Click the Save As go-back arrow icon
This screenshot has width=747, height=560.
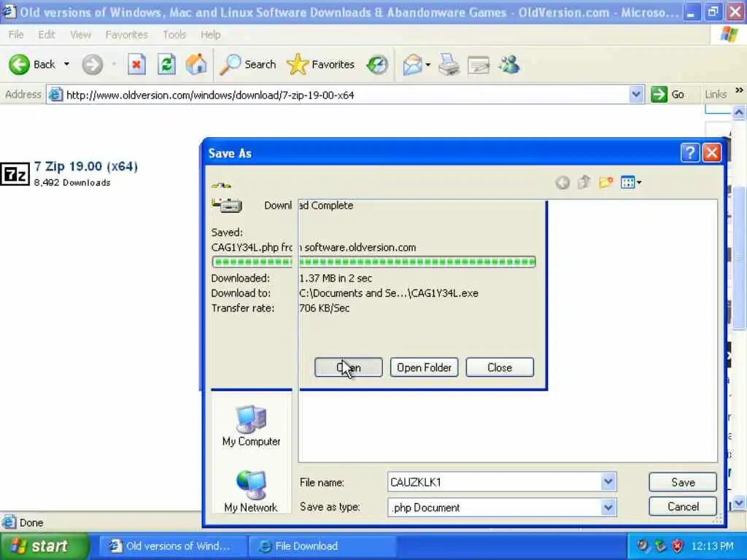pyautogui.click(x=562, y=182)
